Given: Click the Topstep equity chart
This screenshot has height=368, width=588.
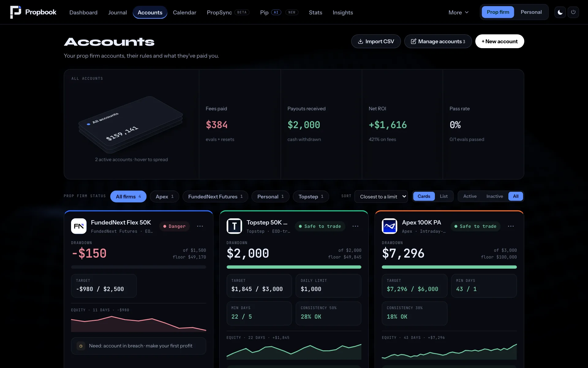Looking at the screenshot, I should [294, 351].
